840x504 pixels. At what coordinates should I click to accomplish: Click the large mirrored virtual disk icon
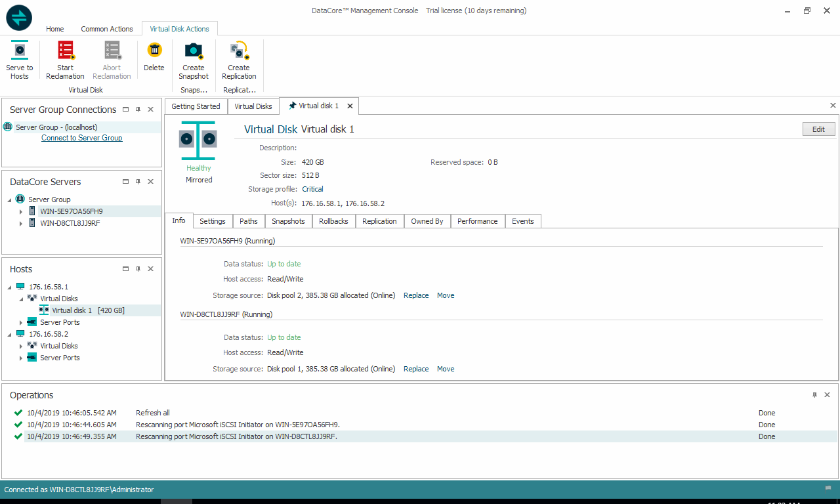(198, 140)
